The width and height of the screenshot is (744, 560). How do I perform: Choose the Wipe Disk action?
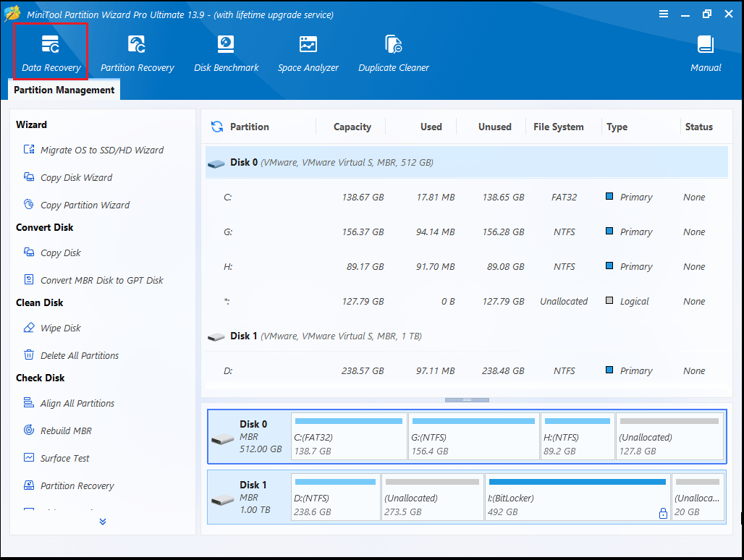52,328
